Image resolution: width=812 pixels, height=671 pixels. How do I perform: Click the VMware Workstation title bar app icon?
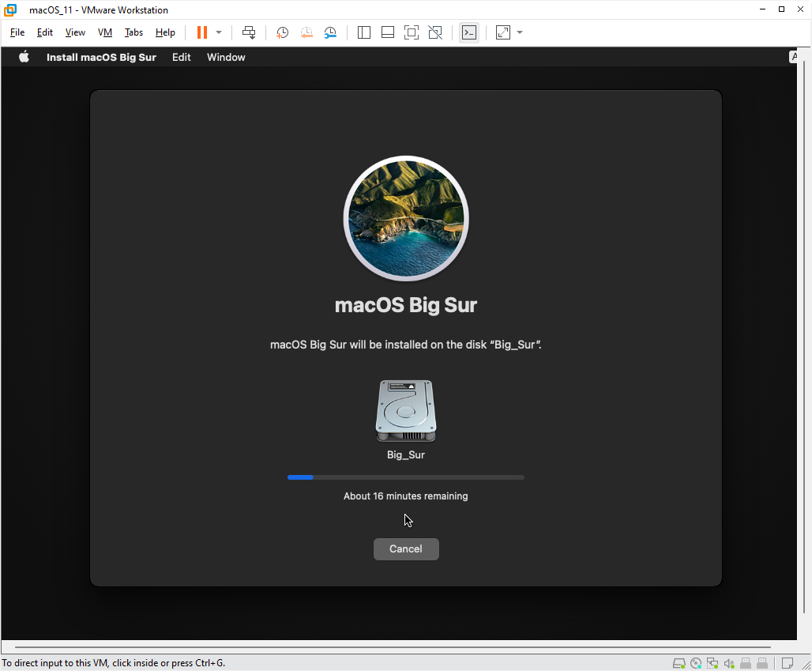pyautogui.click(x=10, y=9)
